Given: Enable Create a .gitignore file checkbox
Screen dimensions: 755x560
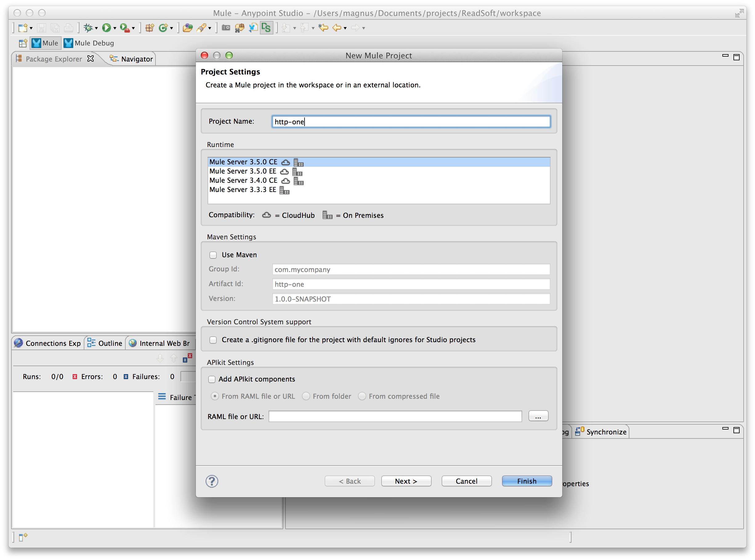Looking at the screenshot, I should [213, 339].
